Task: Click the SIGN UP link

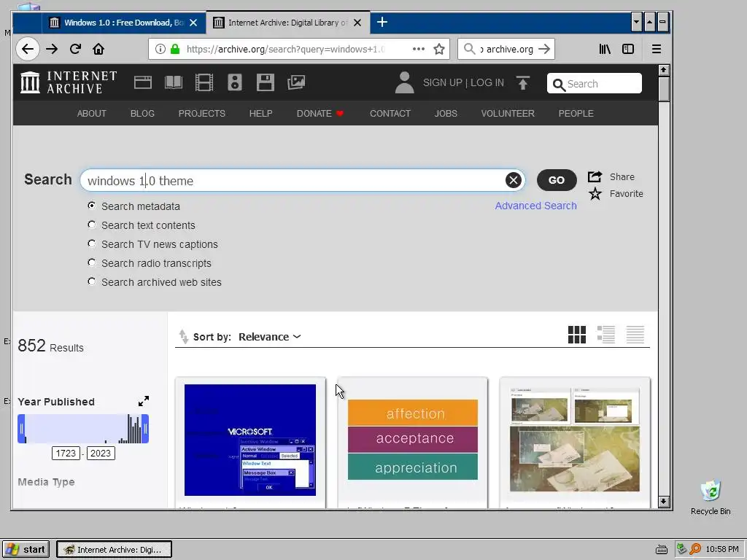Action: coord(443,82)
